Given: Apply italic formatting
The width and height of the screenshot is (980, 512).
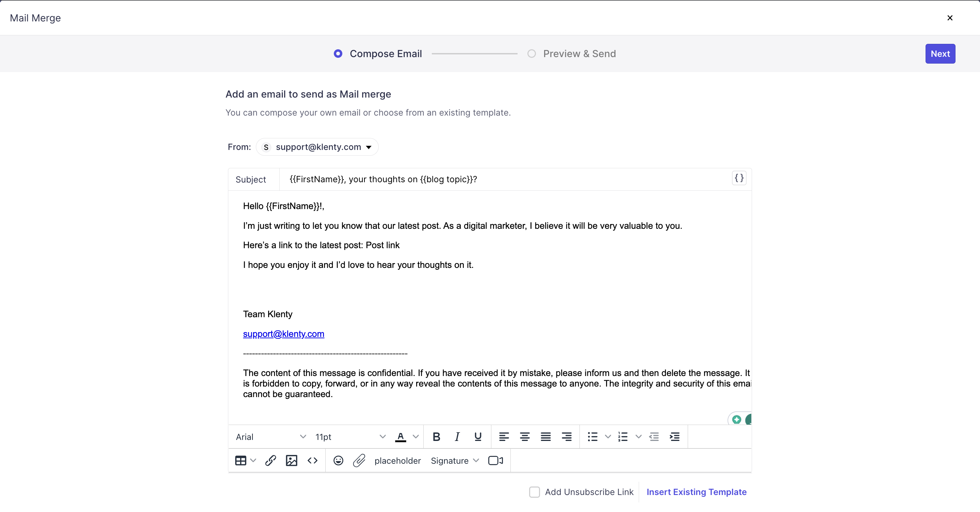Looking at the screenshot, I should pyautogui.click(x=457, y=437).
